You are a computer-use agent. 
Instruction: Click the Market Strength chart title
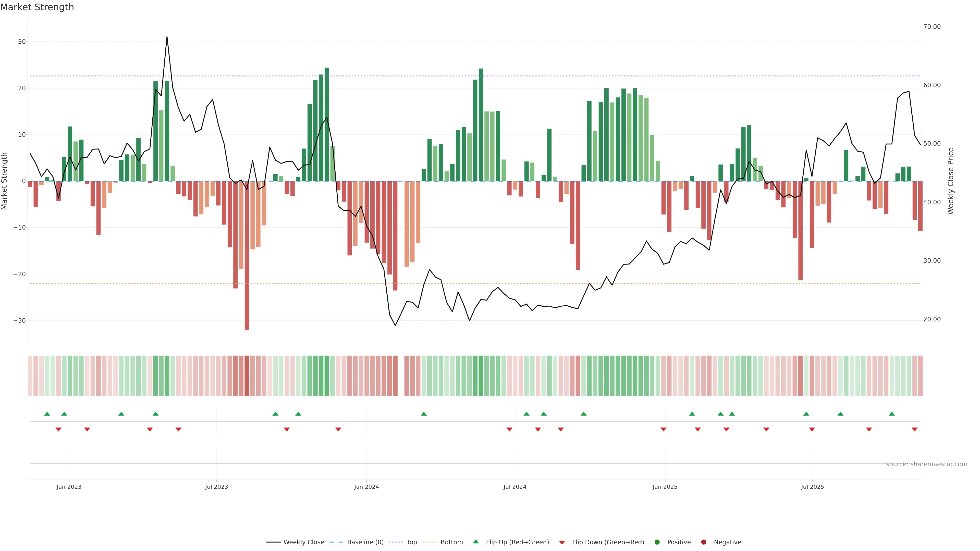coord(37,7)
